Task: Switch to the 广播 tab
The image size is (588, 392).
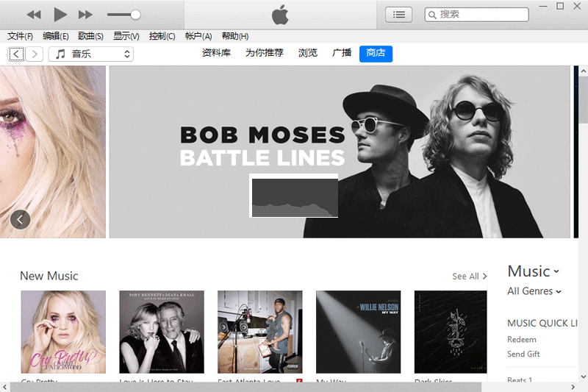Action: 342,53
